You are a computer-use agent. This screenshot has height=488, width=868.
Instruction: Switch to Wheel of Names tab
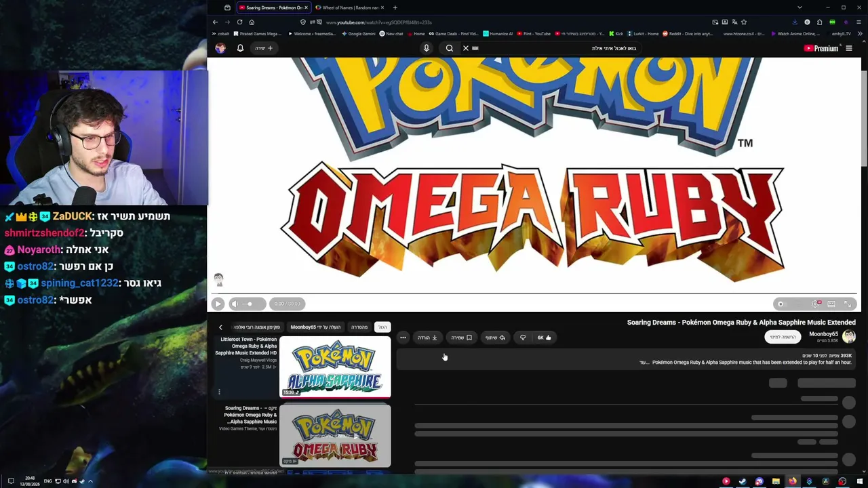click(350, 7)
